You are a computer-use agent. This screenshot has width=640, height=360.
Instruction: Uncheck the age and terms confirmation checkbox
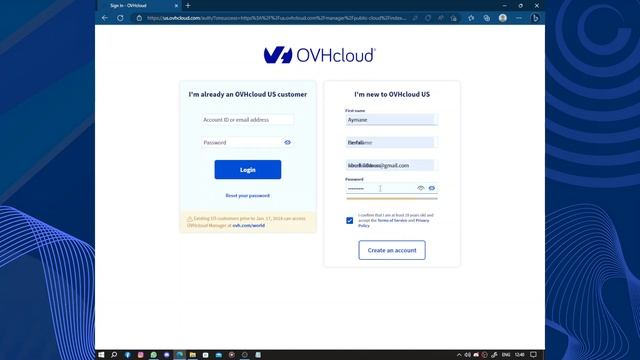(349, 220)
